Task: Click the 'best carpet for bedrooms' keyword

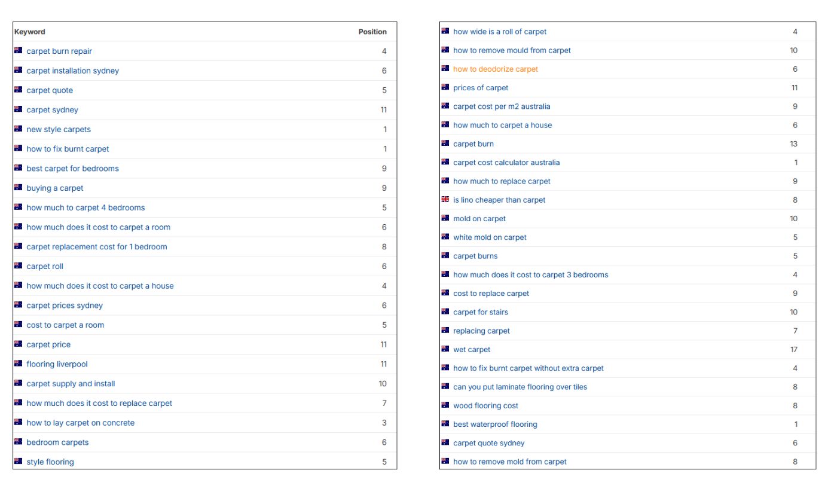Action: [72, 168]
